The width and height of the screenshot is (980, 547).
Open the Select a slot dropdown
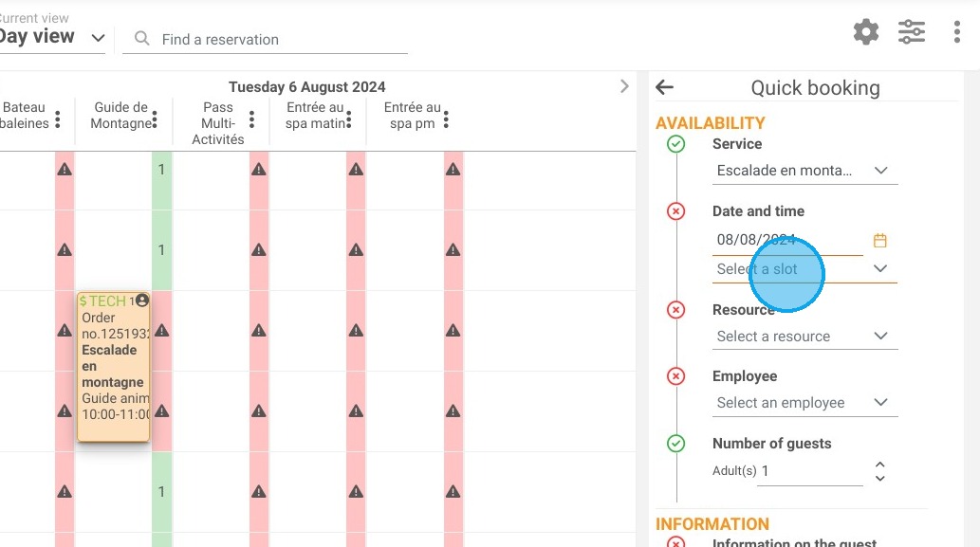805,269
